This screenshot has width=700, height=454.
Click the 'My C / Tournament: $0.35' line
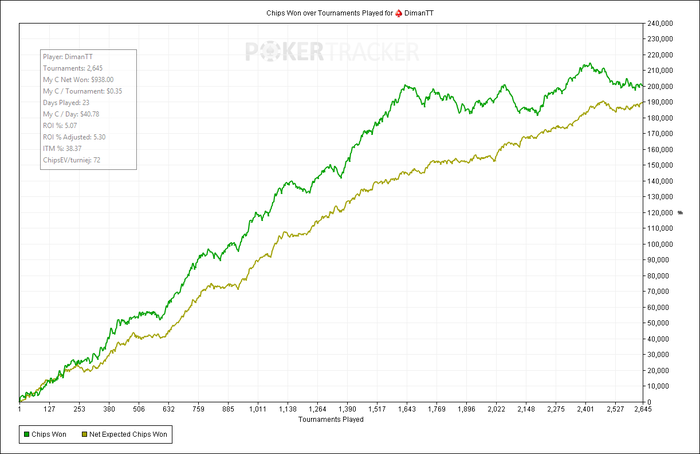pyautogui.click(x=83, y=91)
